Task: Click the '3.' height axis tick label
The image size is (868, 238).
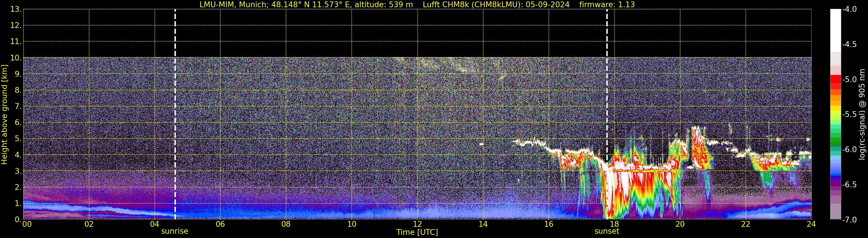Action: click(x=18, y=171)
